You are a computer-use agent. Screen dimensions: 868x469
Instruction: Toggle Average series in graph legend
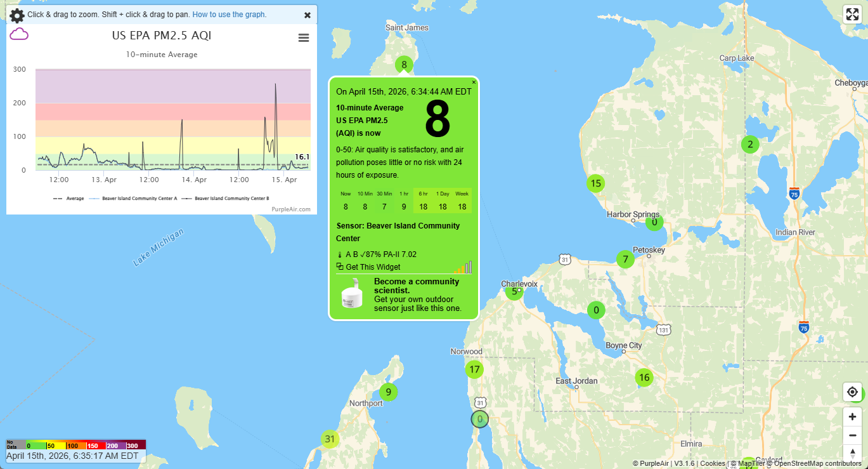pos(70,199)
